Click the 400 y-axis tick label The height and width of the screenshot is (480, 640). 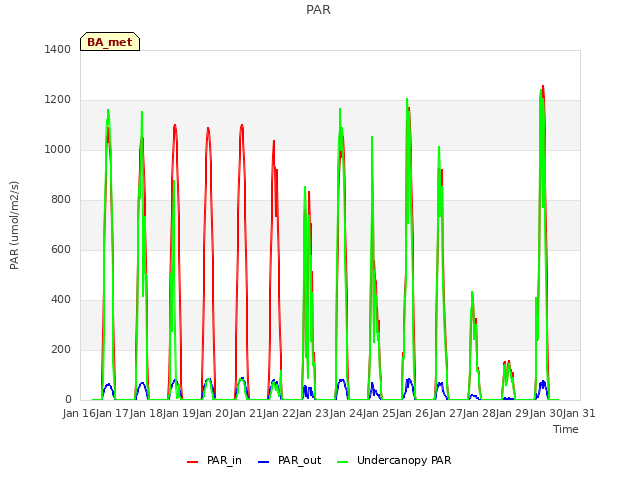pyautogui.click(x=61, y=300)
